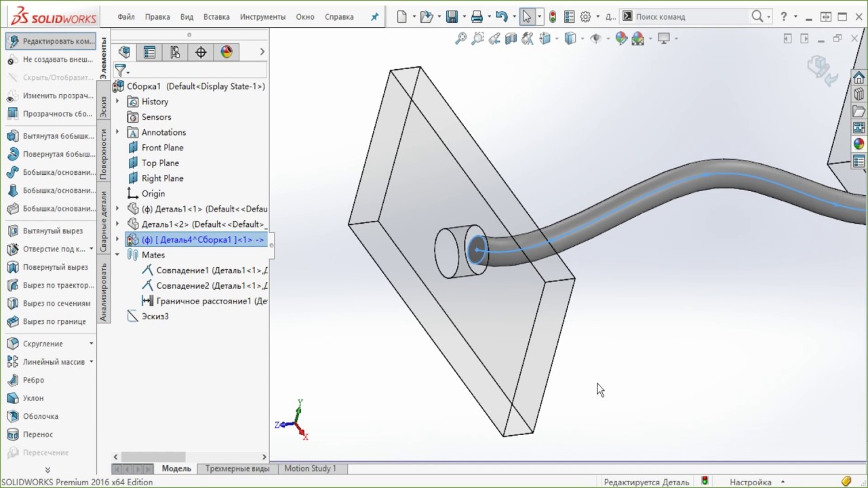Screen dimensions: 868x488
Task: Open FeatureManager design tree tab icon
Action: (x=124, y=52)
